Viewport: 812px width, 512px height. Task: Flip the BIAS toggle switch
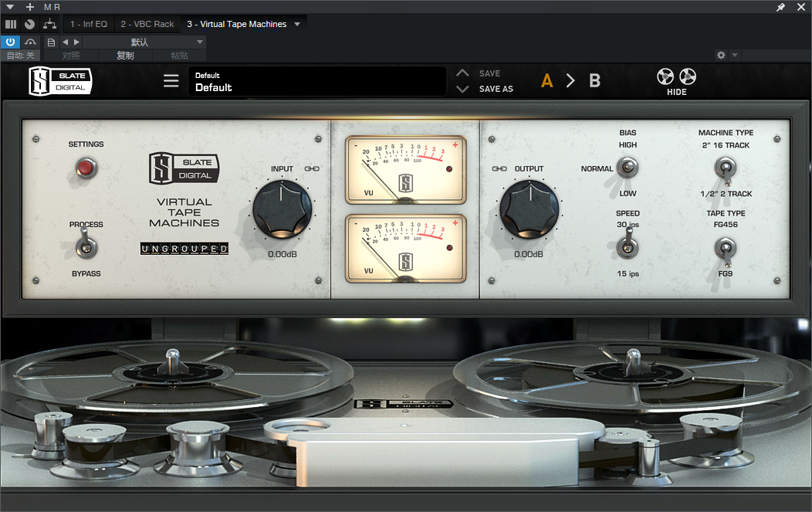(627, 168)
